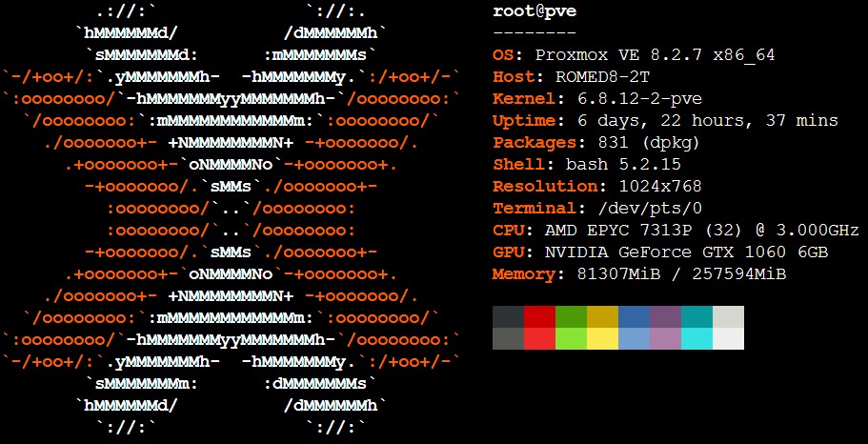The height and width of the screenshot is (444, 868).
Task: Click the white swatch in bottom row
Action: (728, 338)
